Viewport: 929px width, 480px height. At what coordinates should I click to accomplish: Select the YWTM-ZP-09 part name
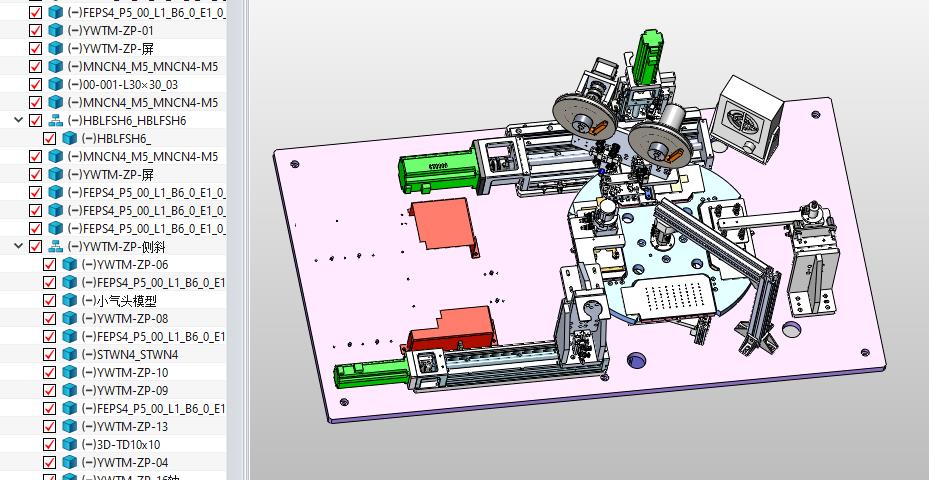(125, 390)
